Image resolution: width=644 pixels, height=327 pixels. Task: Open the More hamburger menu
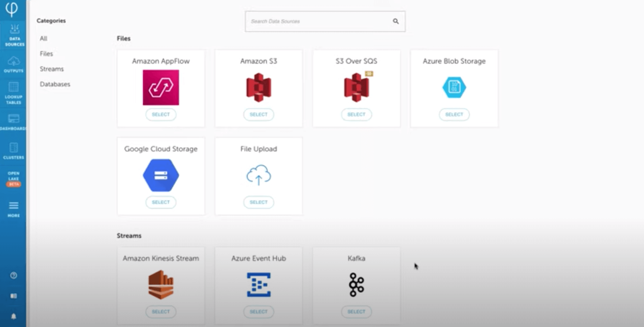coord(13,209)
